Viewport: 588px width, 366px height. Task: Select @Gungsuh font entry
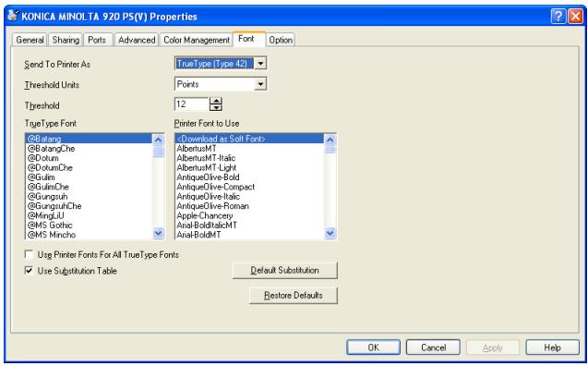(x=89, y=196)
